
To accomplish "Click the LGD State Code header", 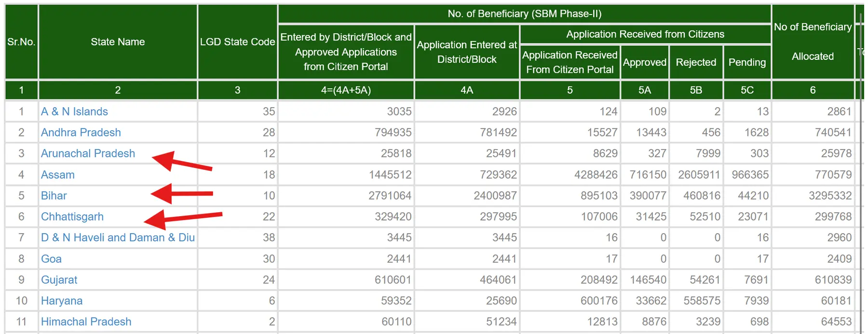I will pyautogui.click(x=237, y=42).
